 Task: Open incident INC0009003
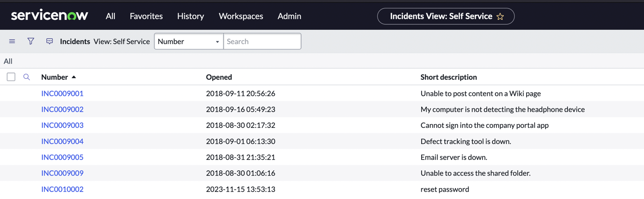(62, 125)
